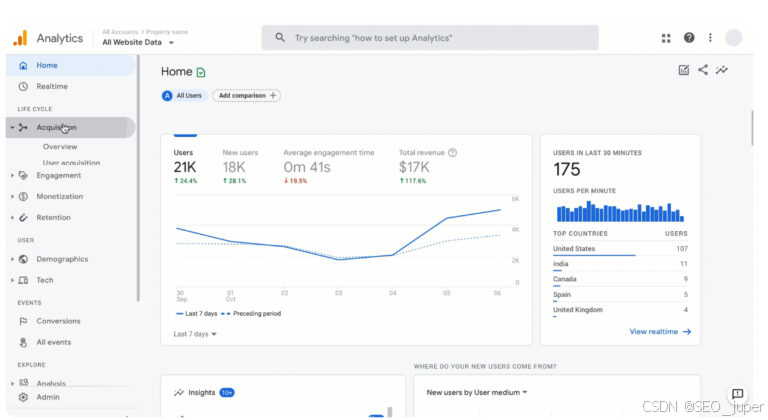Open the Google apps grid icon
This screenshot has height=420, width=768.
coord(666,38)
